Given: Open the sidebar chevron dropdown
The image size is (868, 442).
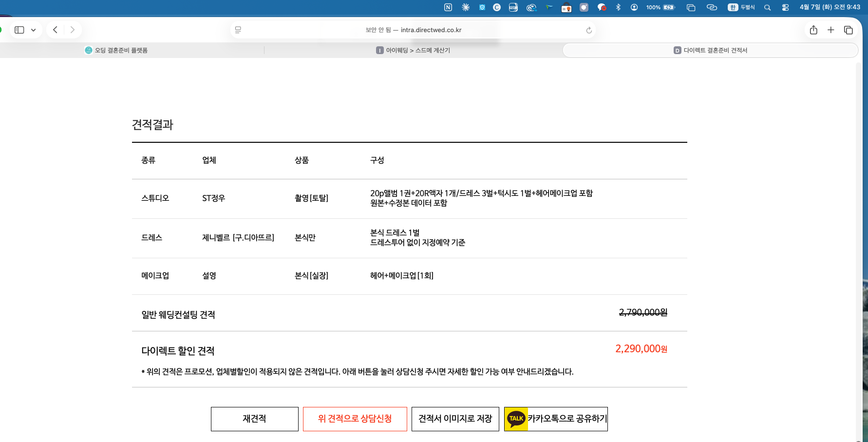Looking at the screenshot, I should (x=33, y=30).
